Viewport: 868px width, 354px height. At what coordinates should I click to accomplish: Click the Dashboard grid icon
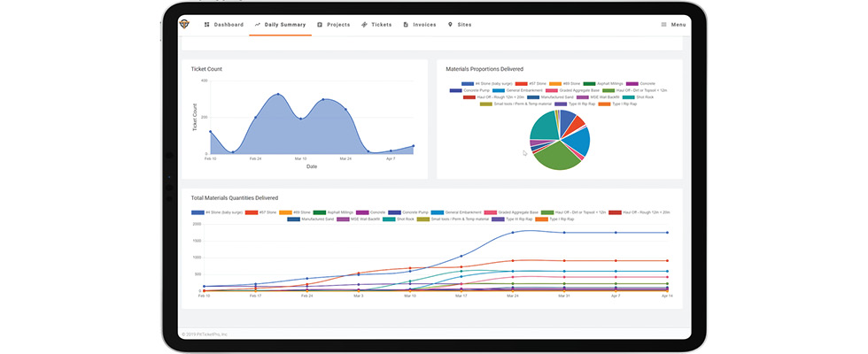[207, 25]
